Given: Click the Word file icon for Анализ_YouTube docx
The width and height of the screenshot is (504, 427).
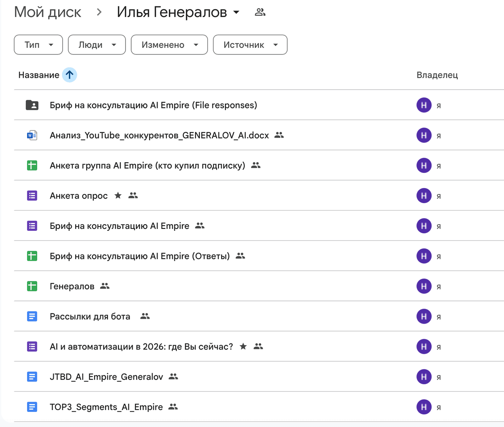Looking at the screenshot, I should pyautogui.click(x=32, y=135).
